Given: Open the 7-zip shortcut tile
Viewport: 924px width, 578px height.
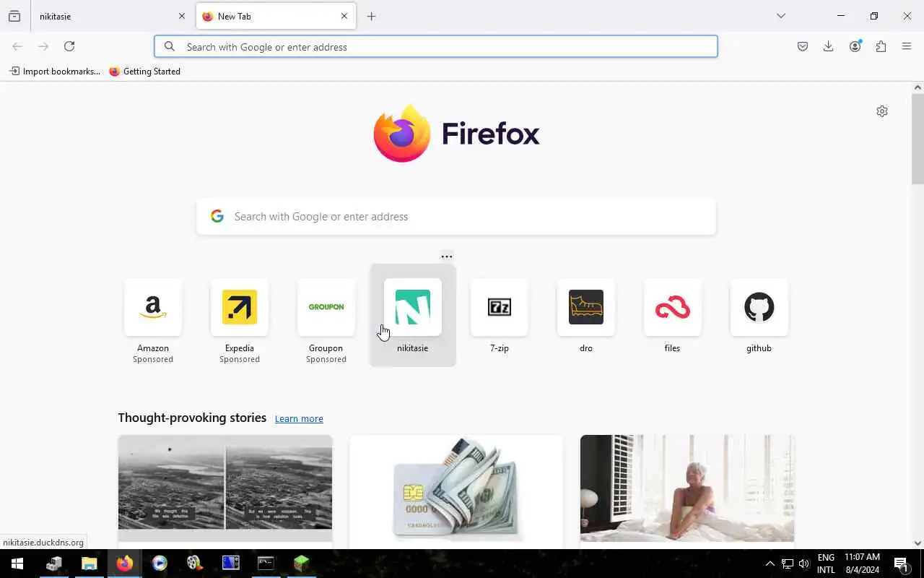Looking at the screenshot, I should point(500,315).
